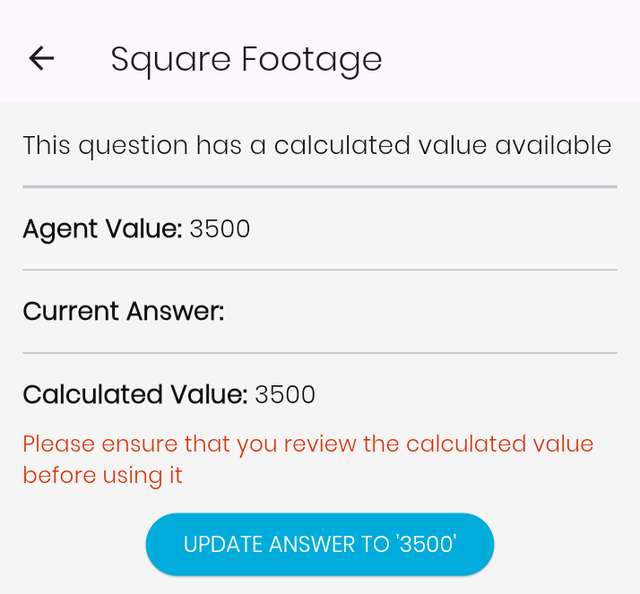Image resolution: width=640 pixels, height=594 pixels.
Task: Click the Current Answer label
Action: [x=123, y=311]
